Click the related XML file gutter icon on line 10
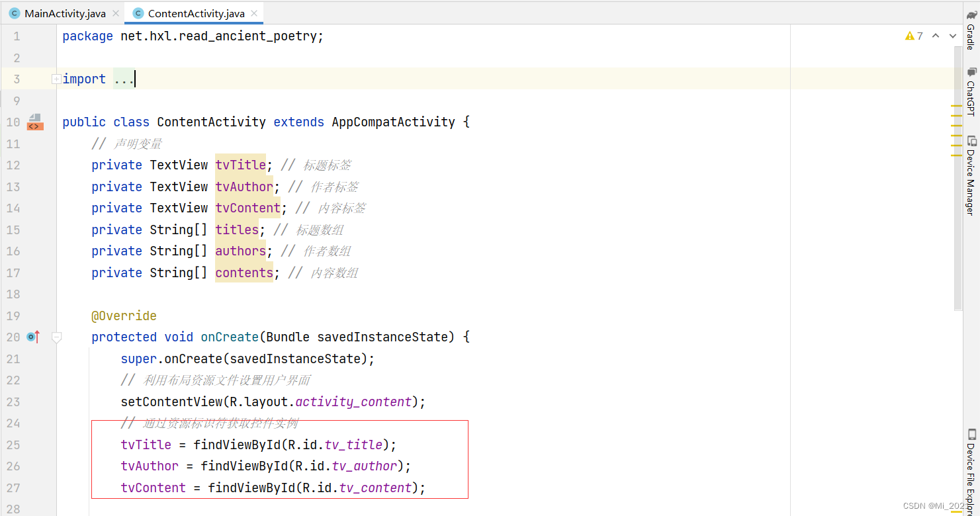Screen dimensions: 980x516 (x=34, y=122)
